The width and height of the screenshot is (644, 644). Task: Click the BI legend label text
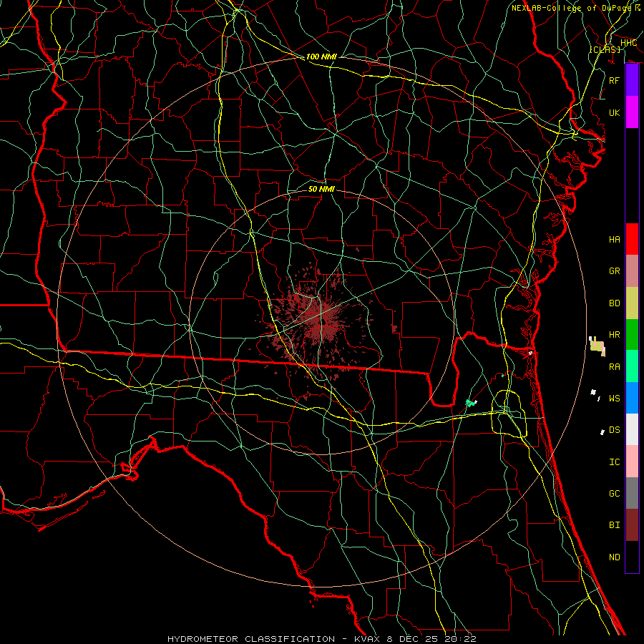(x=615, y=525)
